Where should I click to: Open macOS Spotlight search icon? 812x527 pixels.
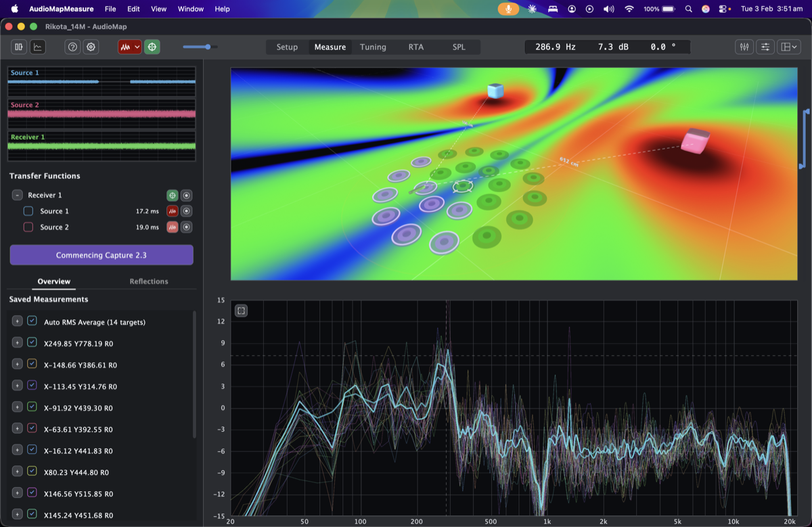(688, 9)
